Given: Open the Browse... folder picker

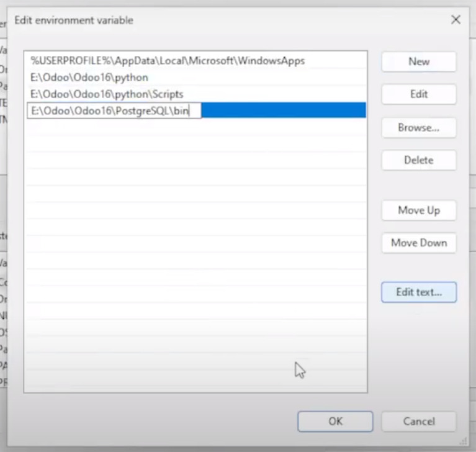Looking at the screenshot, I should (x=418, y=127).
